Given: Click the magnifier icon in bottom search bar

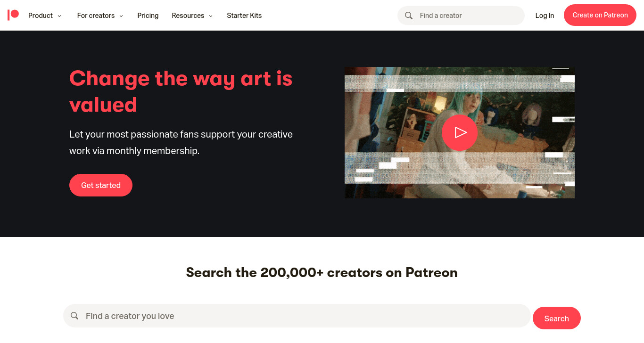Looking at the screenshot, I should tap(74, 316).
